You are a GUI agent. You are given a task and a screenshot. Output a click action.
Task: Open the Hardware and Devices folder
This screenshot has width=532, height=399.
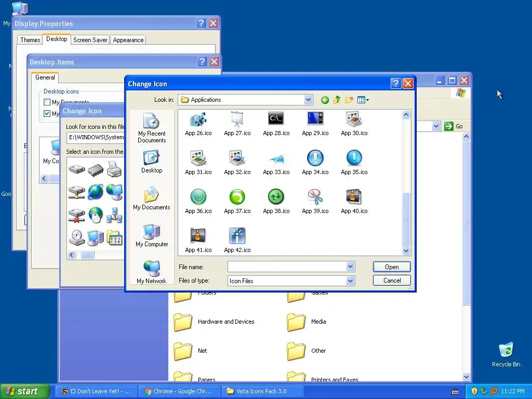pos(214,322)
